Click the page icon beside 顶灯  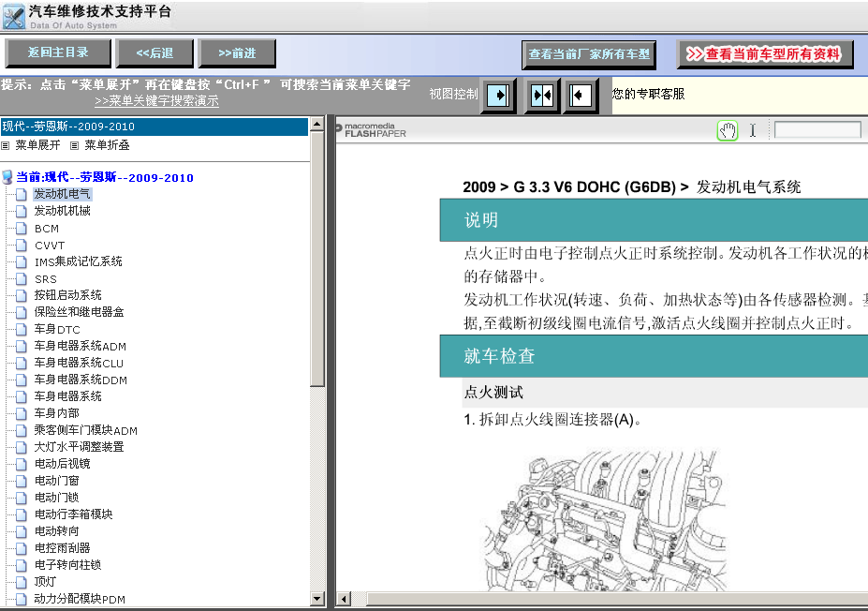coord(21,582)
